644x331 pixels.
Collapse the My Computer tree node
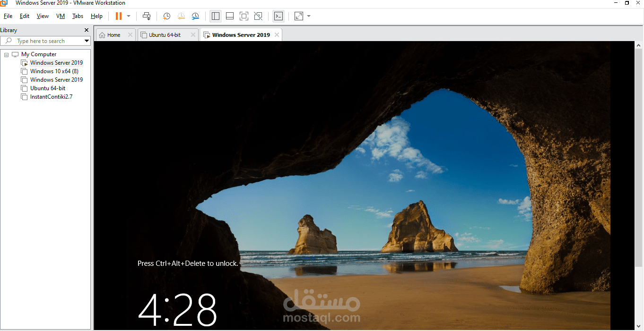(7, 55)
